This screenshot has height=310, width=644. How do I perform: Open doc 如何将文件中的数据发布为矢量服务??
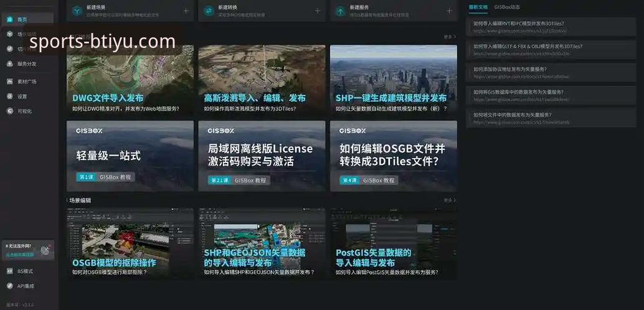pyautogui.click(x=551, y=118)
